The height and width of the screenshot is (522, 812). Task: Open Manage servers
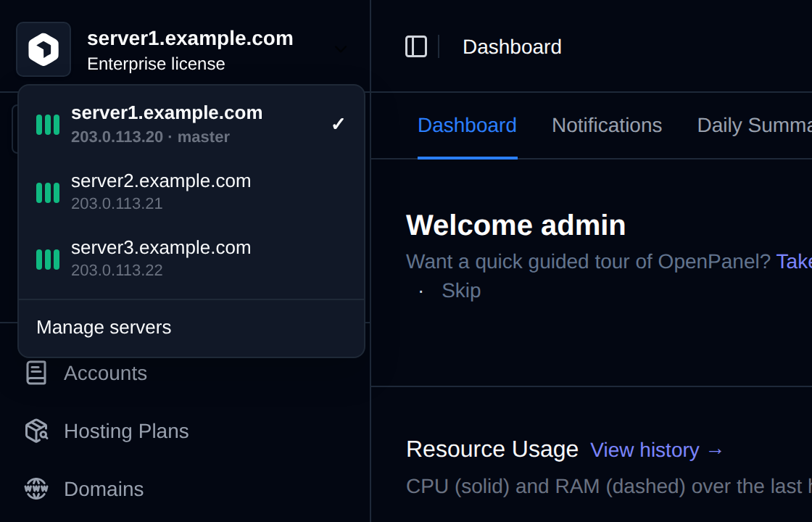point(191,327)
